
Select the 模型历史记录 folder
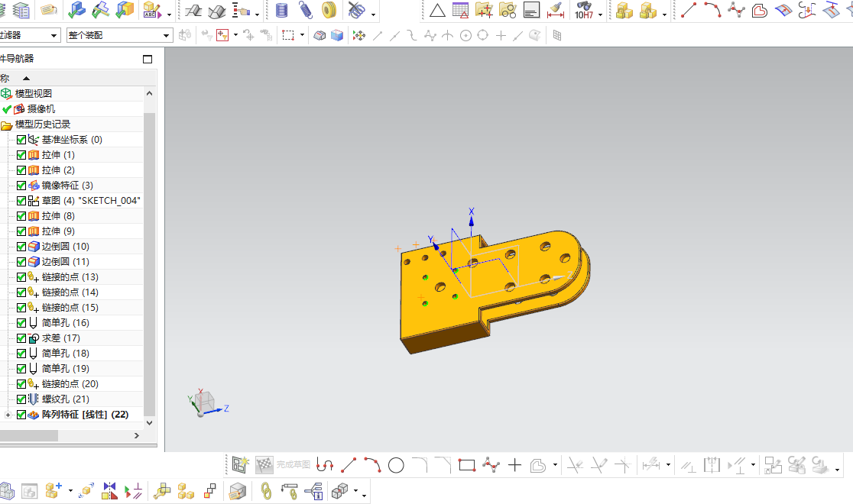43,124
